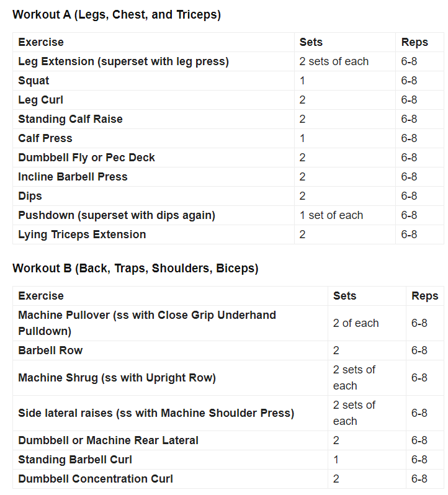Select the Machine Shrug exercise cell

[117, 378]
